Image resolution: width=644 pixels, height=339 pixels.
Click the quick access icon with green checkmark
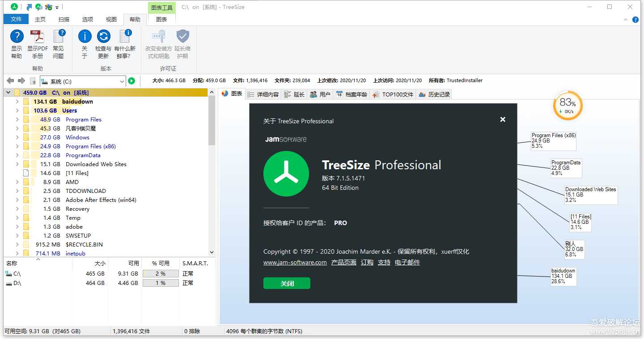(x=49, y=7)
